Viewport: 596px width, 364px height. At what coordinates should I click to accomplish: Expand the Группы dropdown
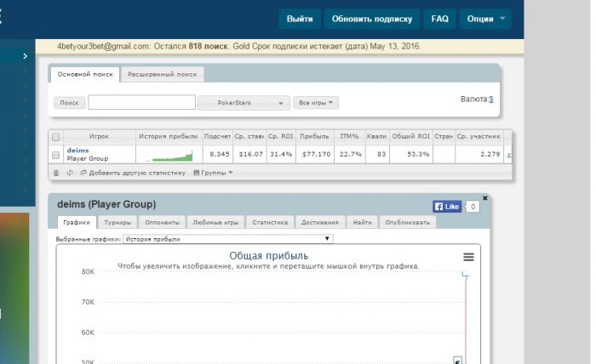click(x=213, y=173)
